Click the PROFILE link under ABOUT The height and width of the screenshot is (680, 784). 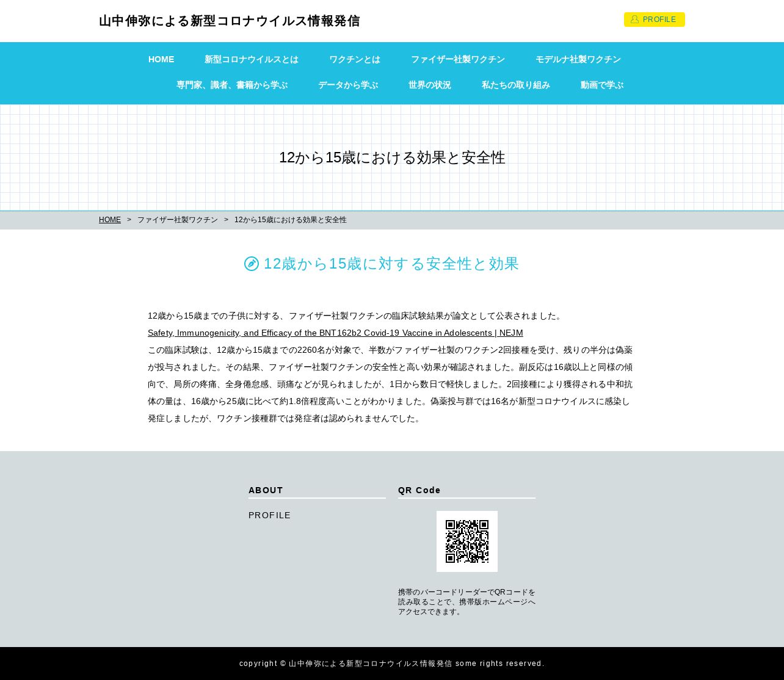pos(270,515)
